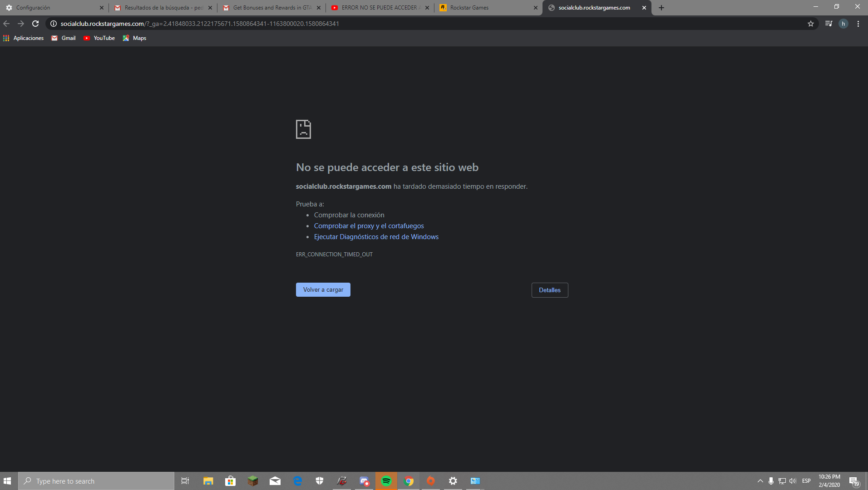
Task: Click the sad page error icon
Action: click(x=303, y=129)
